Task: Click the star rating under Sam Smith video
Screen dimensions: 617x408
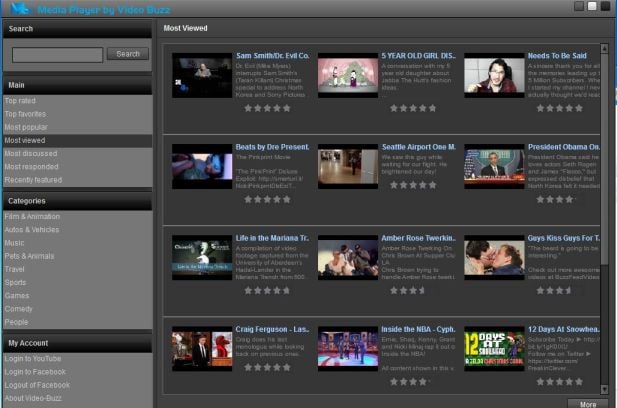Action: coord(267,108)
